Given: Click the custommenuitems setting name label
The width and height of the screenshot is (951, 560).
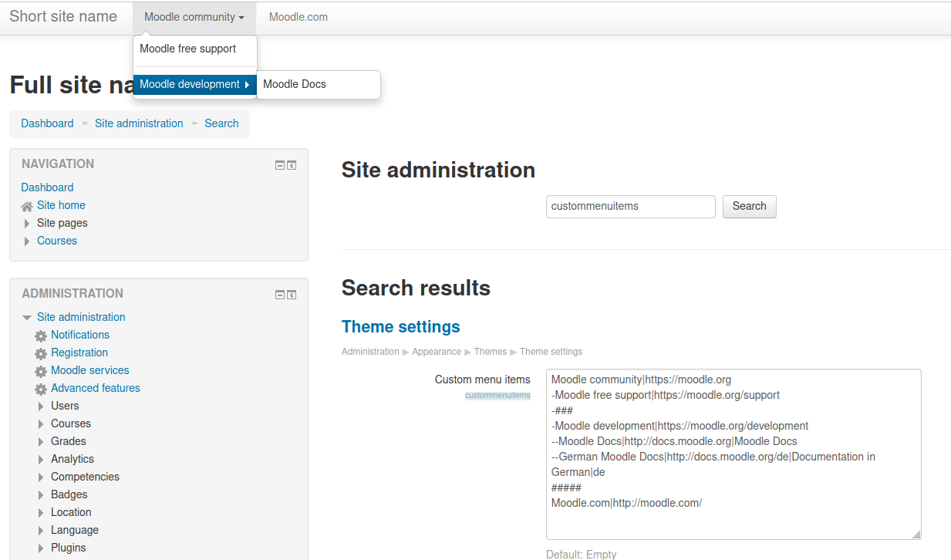Looking at the screenshot, I should click(x=497, y=396).
